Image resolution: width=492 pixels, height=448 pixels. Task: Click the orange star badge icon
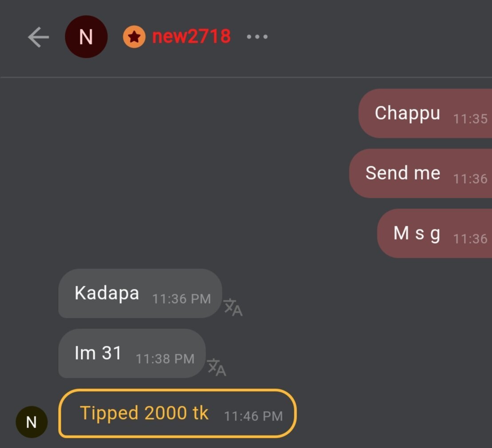tap(134, 37)
